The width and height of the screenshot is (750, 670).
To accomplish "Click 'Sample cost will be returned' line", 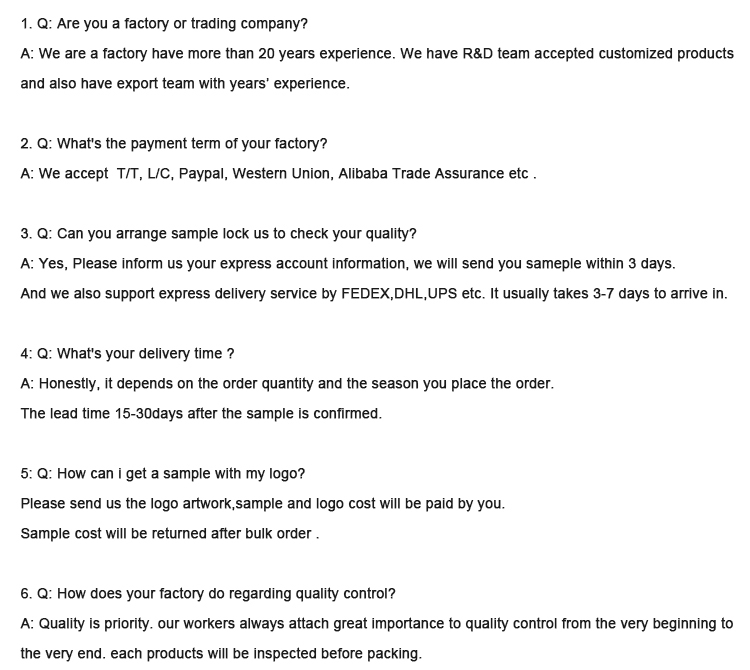I will (x=169, y=533).
